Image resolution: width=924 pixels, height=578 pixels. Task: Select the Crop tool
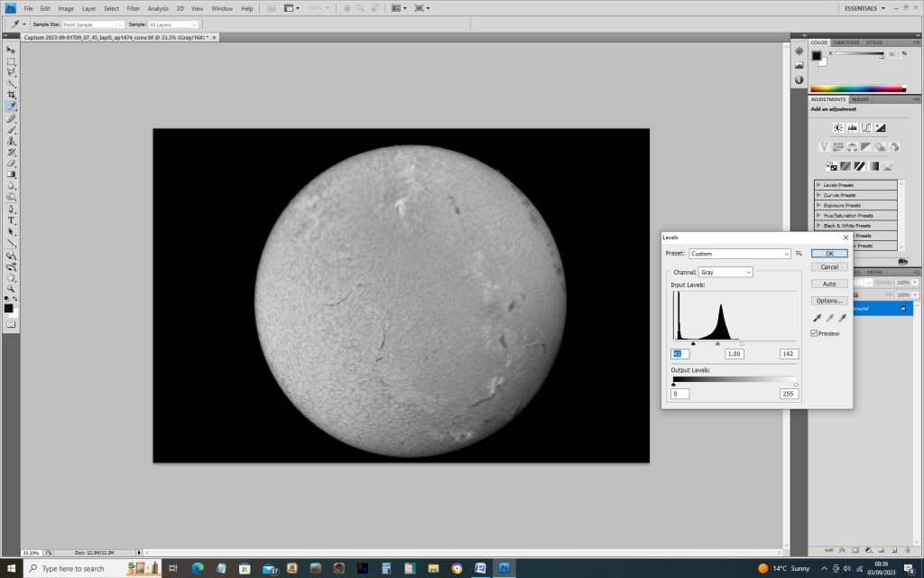[11, 95]
